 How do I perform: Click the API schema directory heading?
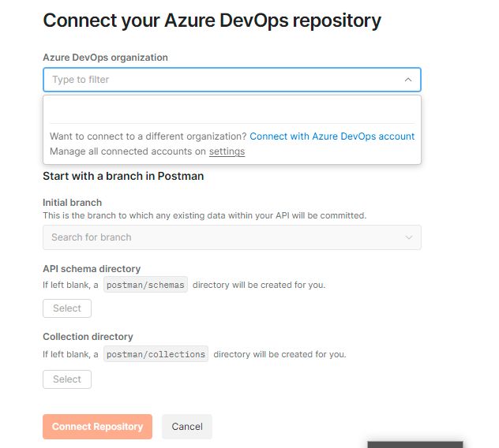(x=92, y=269)
